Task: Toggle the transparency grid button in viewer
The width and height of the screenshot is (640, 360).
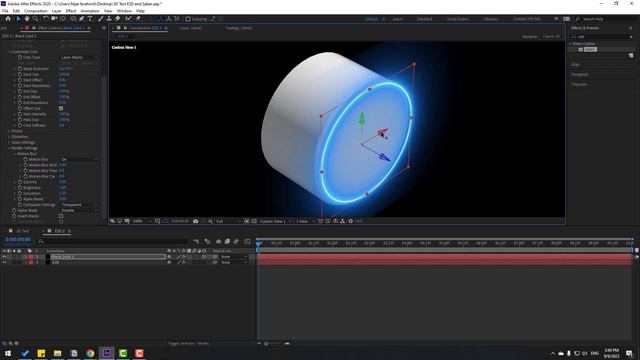Action: coord(254,221)
